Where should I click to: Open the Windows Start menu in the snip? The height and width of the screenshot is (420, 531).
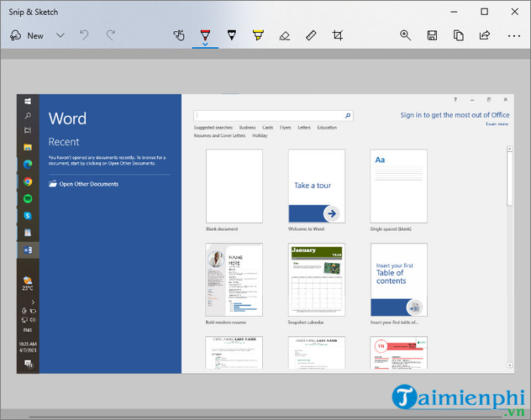(28, 101)
